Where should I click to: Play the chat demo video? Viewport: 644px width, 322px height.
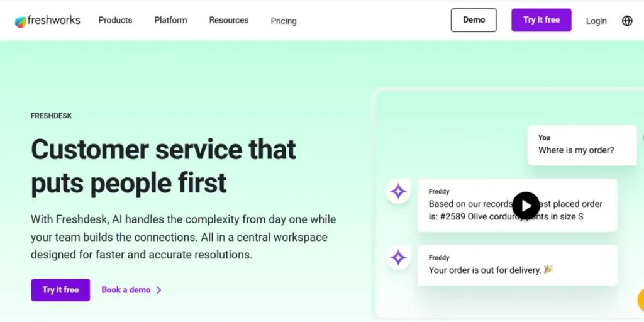[x=526, y=206]
